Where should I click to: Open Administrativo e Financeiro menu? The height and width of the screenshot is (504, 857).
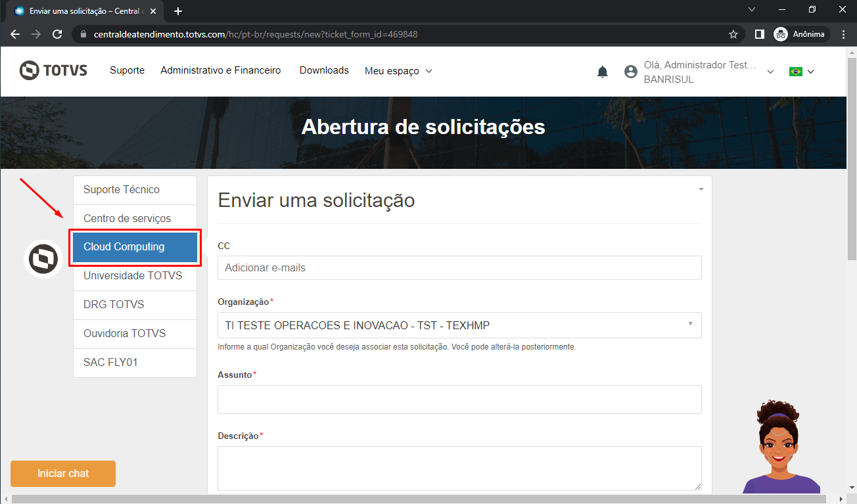(221, 70)
